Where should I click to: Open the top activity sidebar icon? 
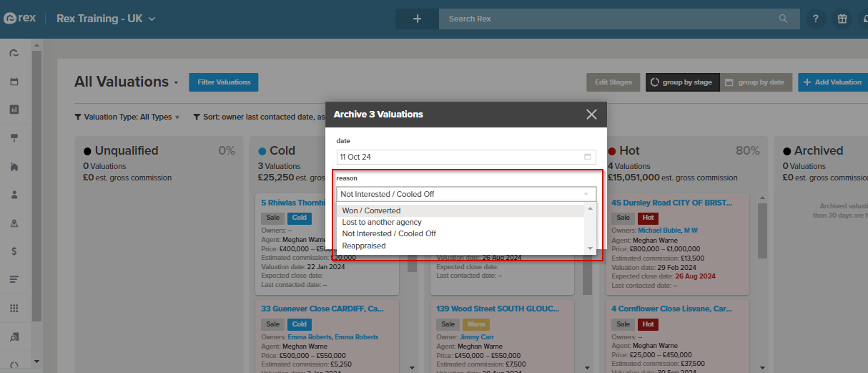coord(14,53)
